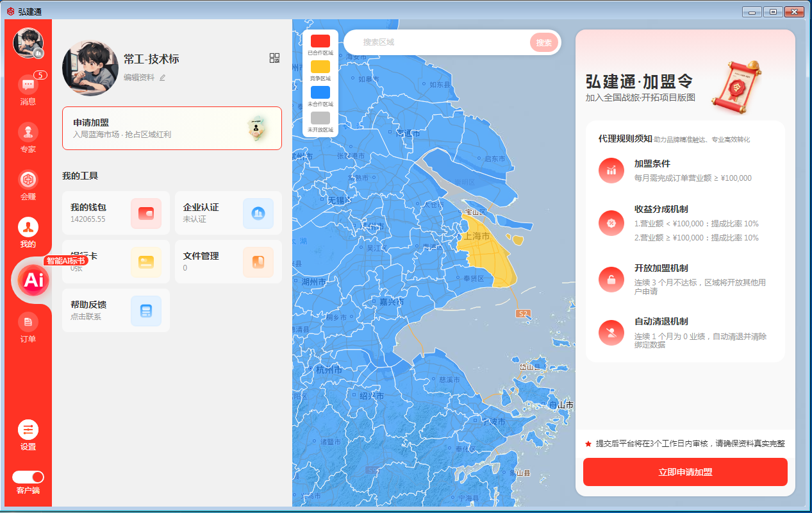The width and height of the screenshot is (812, 513).
Task: Toggle the 客户端 client mode switch
Action: click(28, 477)
